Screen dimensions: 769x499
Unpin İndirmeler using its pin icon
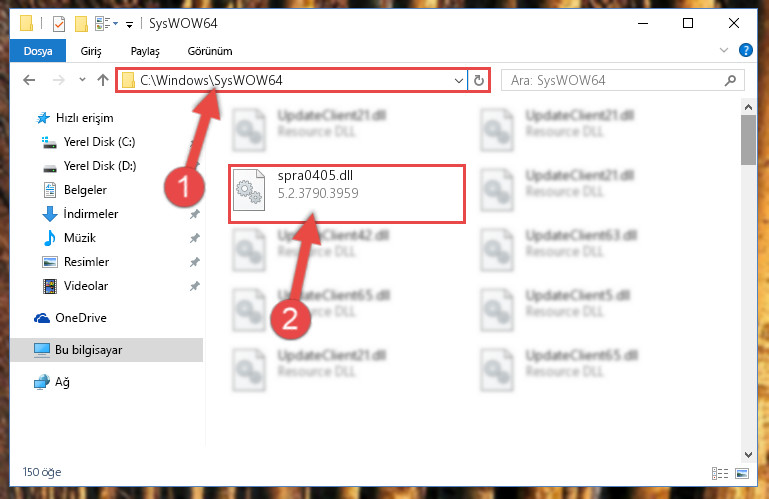click(195, 214)
